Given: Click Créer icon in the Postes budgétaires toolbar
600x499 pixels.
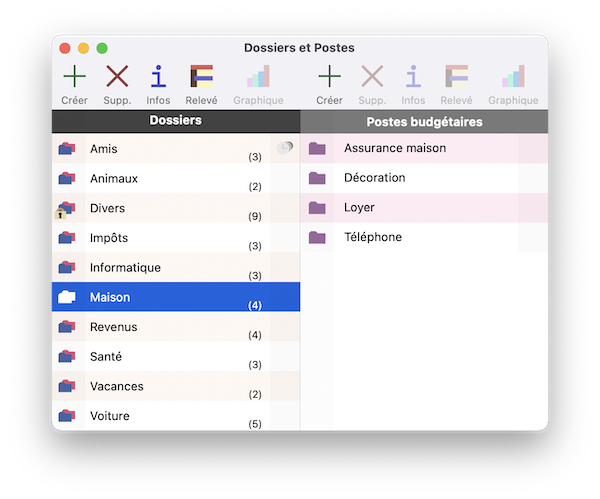Looking at the screenshot, I should [329, 76].
